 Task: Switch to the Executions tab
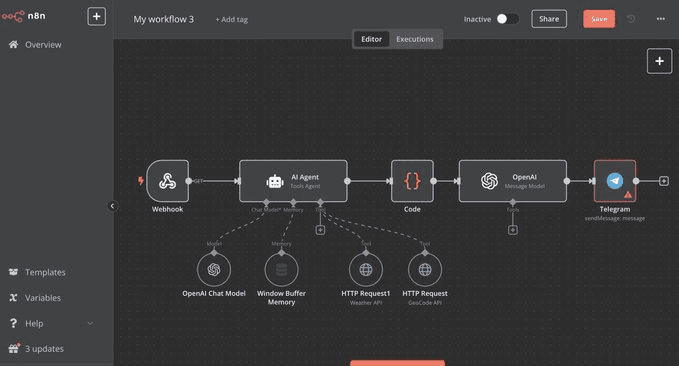click(x=414, y=39)
